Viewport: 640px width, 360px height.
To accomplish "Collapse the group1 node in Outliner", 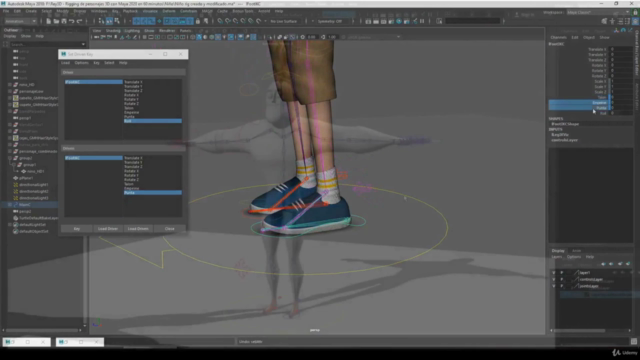I will click(14, 164).
